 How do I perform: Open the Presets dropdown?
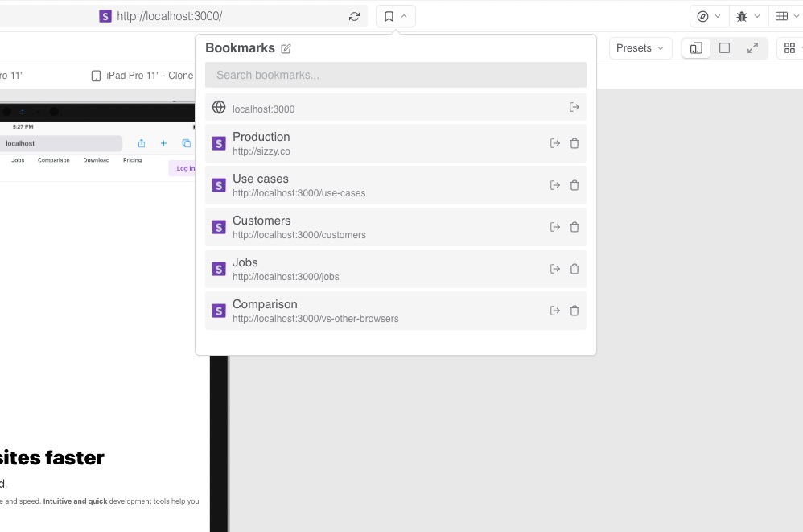click(x=640, y=48)
